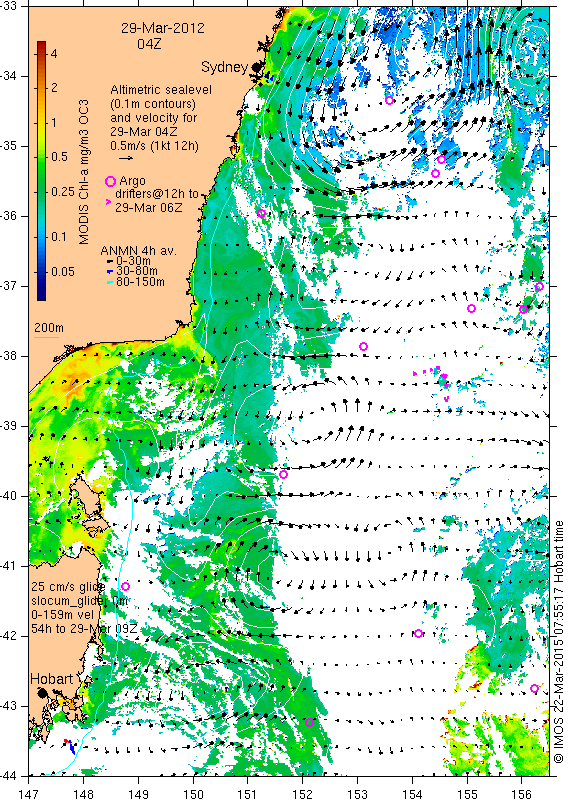Click the latitude axis label '-38'
Viewport: 570px width, 800px height.
point(10,356)
